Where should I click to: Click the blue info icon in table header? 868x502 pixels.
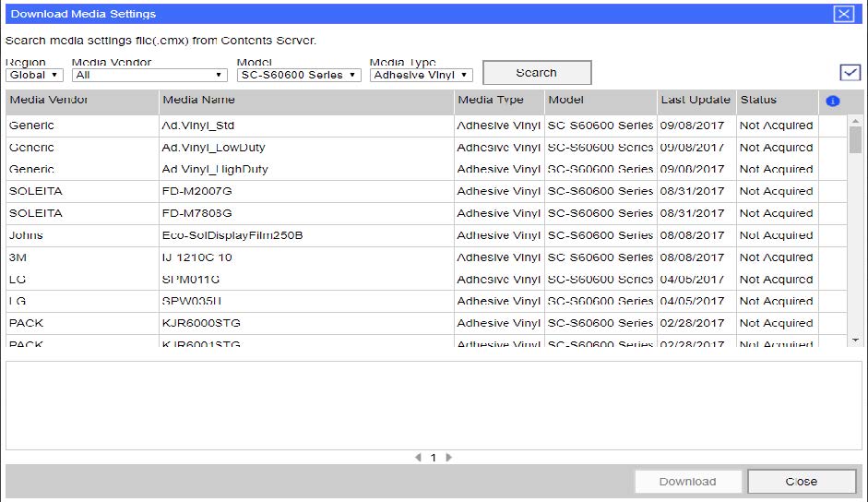point(833,101)
